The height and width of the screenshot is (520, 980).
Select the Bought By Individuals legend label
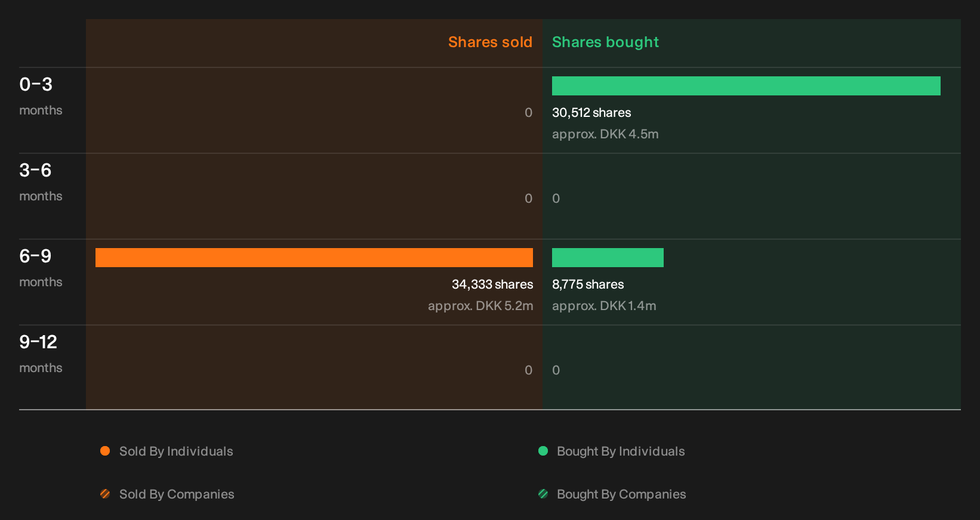coord(621,451)
